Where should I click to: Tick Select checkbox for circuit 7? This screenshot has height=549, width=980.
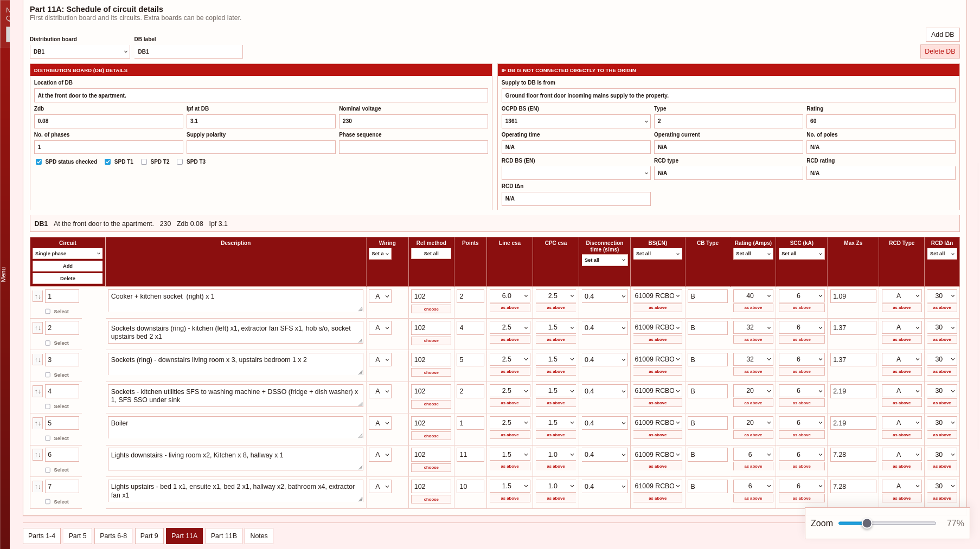tap(48, 502)
